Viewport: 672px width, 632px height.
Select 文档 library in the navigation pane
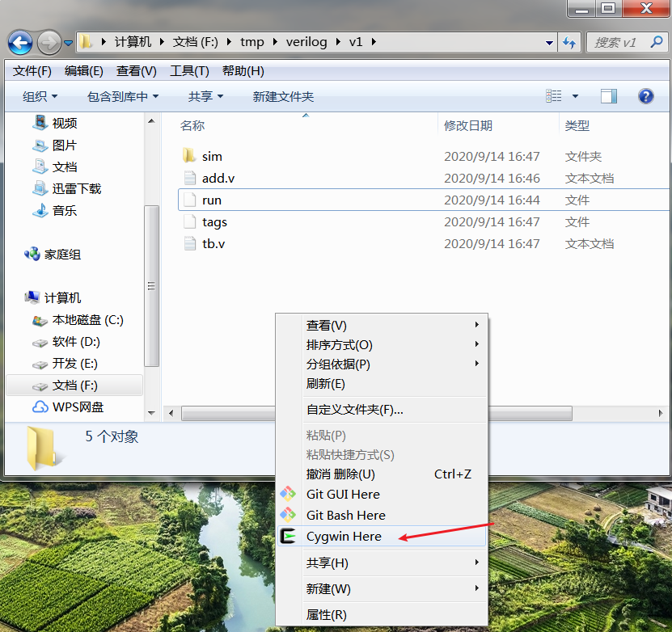64,167
